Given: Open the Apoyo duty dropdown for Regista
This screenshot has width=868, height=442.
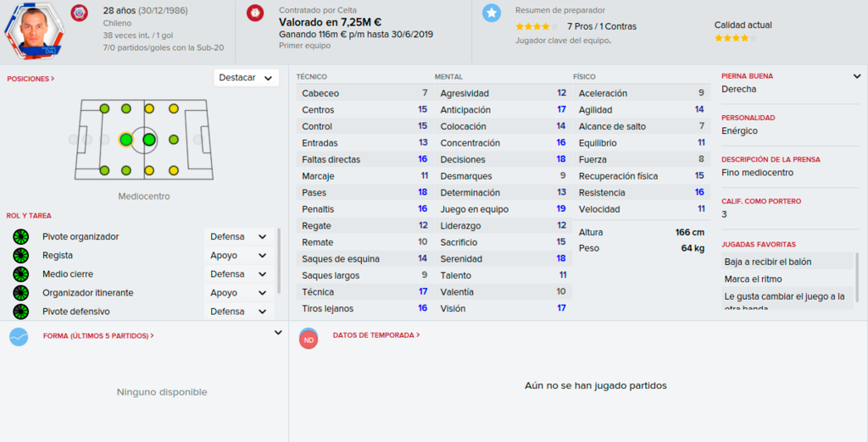Looking at the screenshot, I should (239, 256).
